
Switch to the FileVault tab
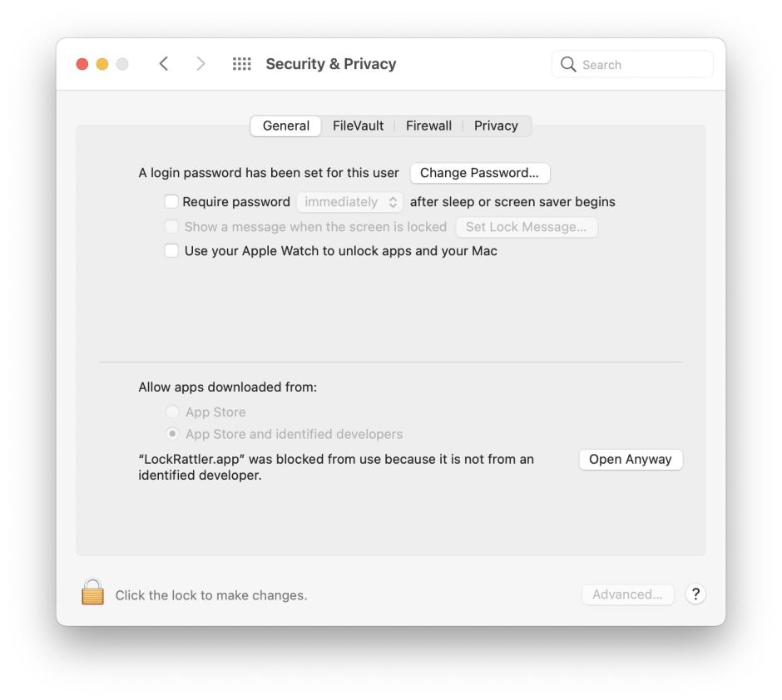tap(358, 126)
